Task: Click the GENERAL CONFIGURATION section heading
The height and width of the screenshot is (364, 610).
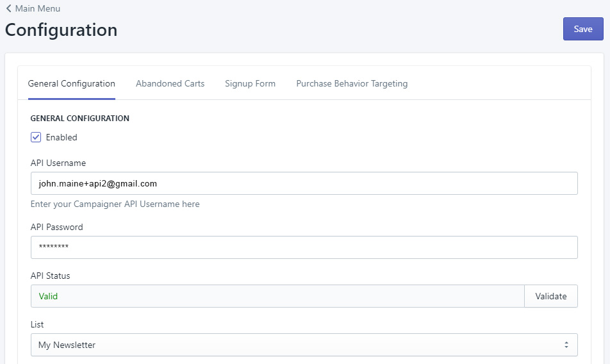Action: click(79, 118)
